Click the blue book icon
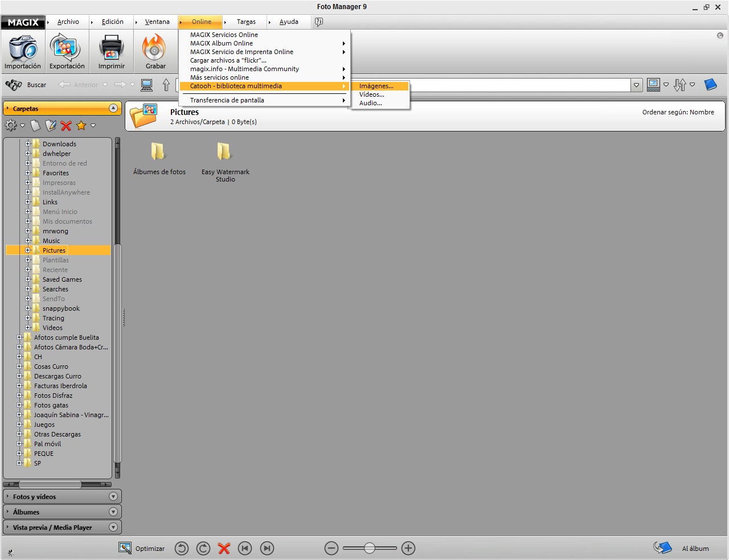 (710, 85)
